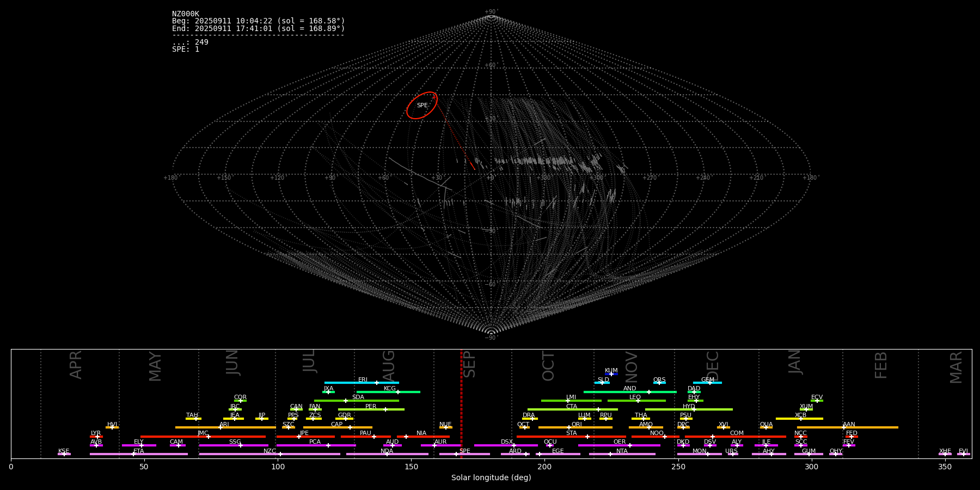Image resolution: width=980 pixels, height=490 pixels.
Task: Click the magenta SSG shower bar
Action: tap(234, 445)
